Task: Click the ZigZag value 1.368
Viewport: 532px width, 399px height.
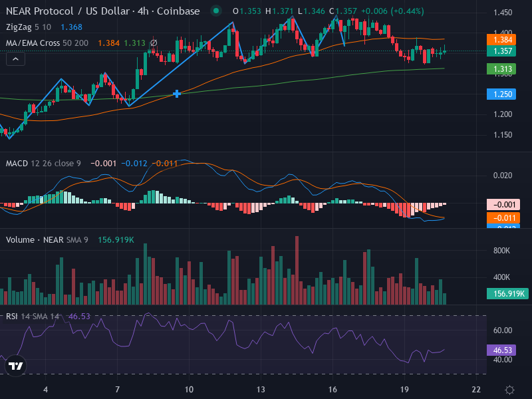Action: tap(72, 27)
